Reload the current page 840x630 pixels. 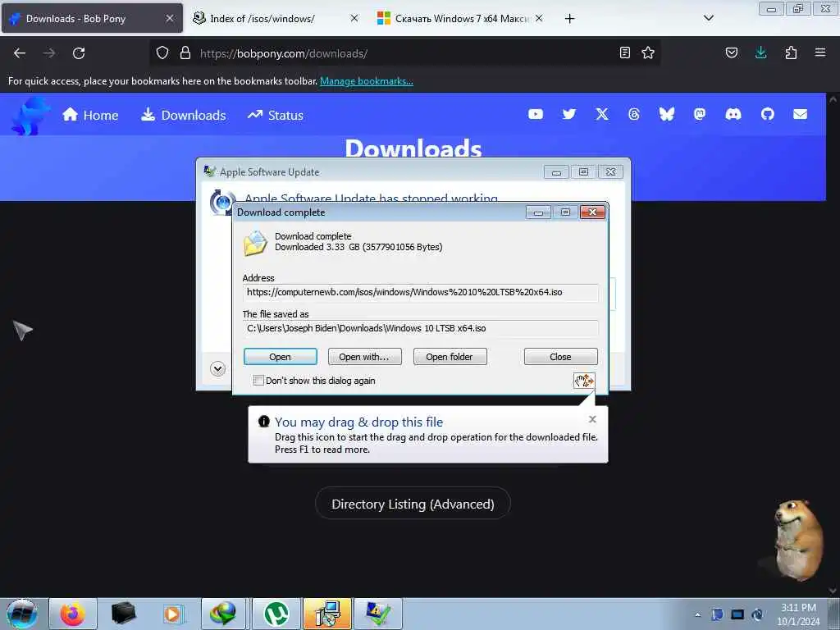tap(79, 53)
